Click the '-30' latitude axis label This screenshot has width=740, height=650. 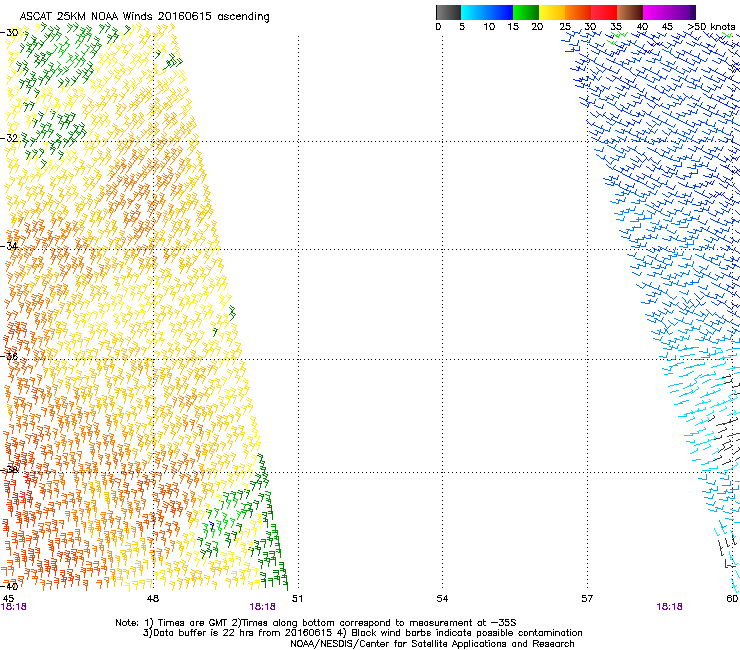pos(9,33)
